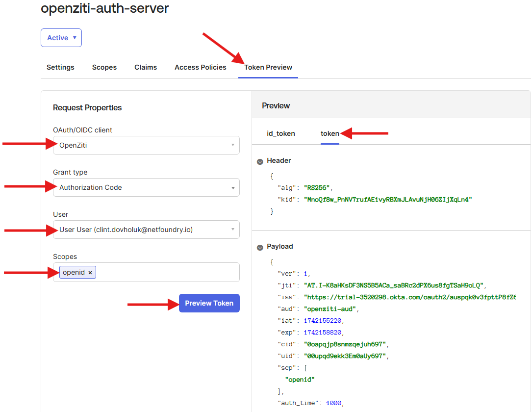The height and width of the screenshot is (412, 532).
Task: Open the Scopes tab
Action: 104,67
